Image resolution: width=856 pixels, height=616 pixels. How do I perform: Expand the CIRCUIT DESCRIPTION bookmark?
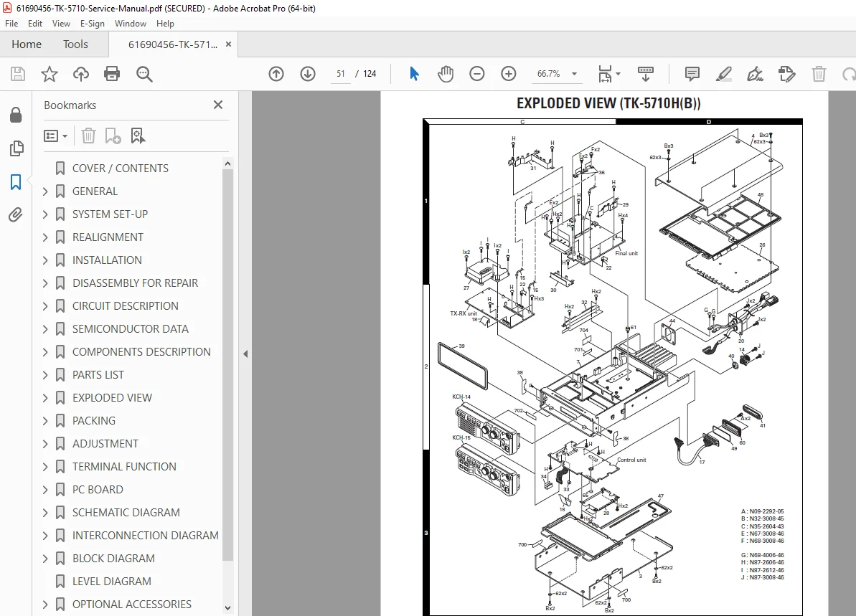pyautogui.click(x=46, y=306)
